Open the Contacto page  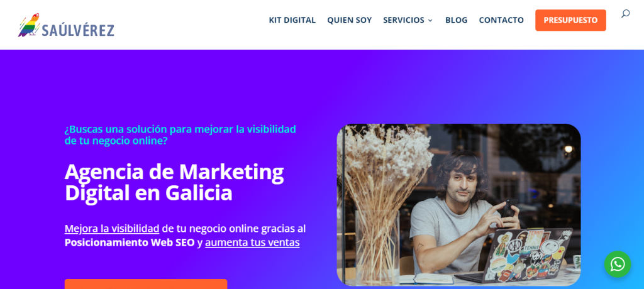pyautogui.click(x=501, y=20)
